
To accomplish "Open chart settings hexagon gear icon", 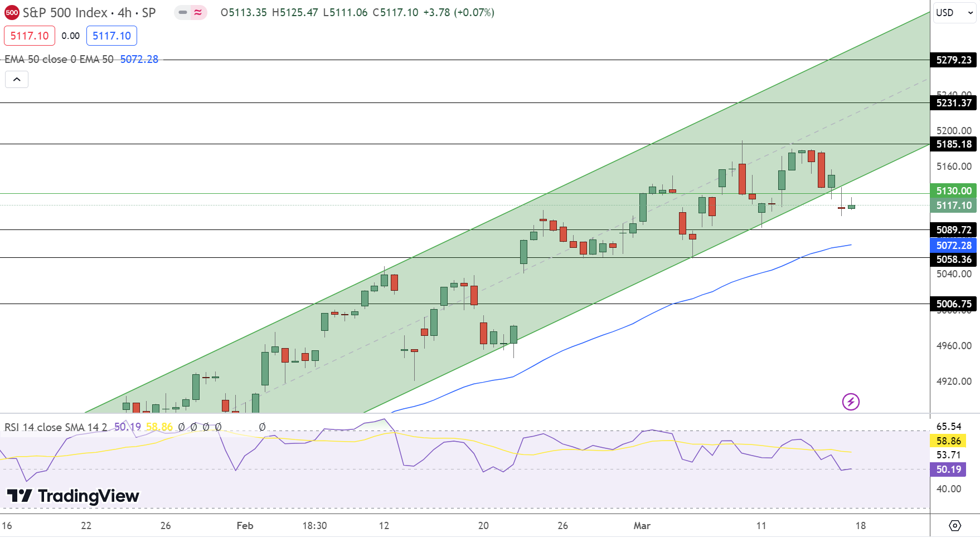I will point(955,525).
